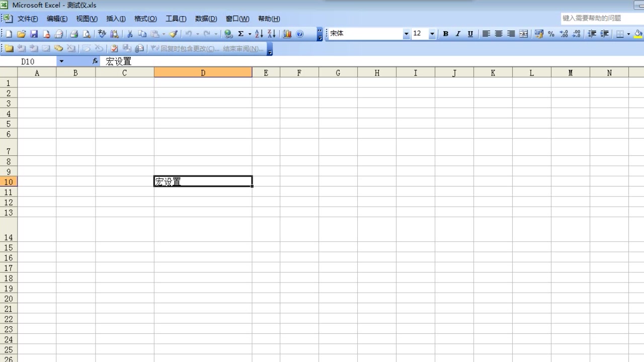Sort descending Z to A

272,34
